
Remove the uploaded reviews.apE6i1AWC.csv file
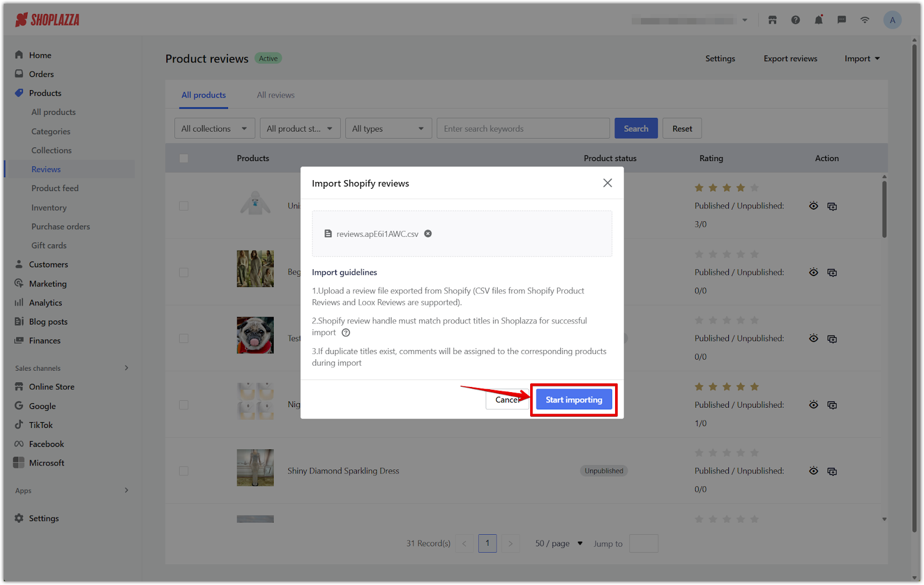click(x=428, y=234)
